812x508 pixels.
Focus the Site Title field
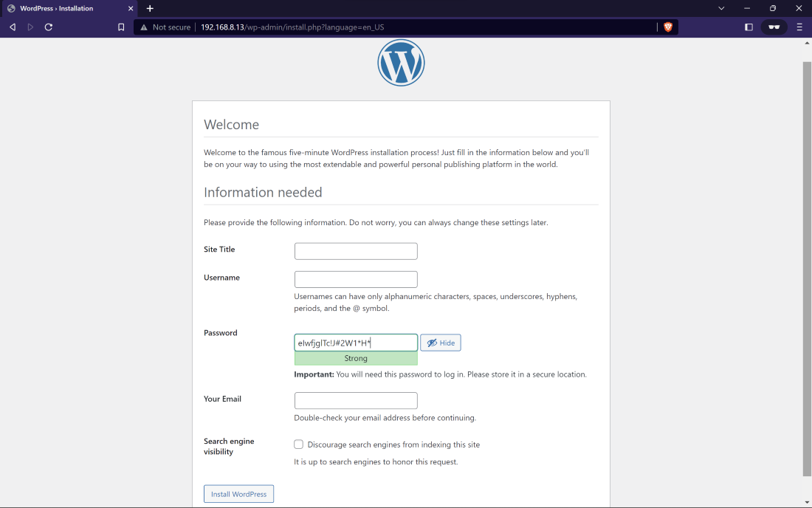356,251
